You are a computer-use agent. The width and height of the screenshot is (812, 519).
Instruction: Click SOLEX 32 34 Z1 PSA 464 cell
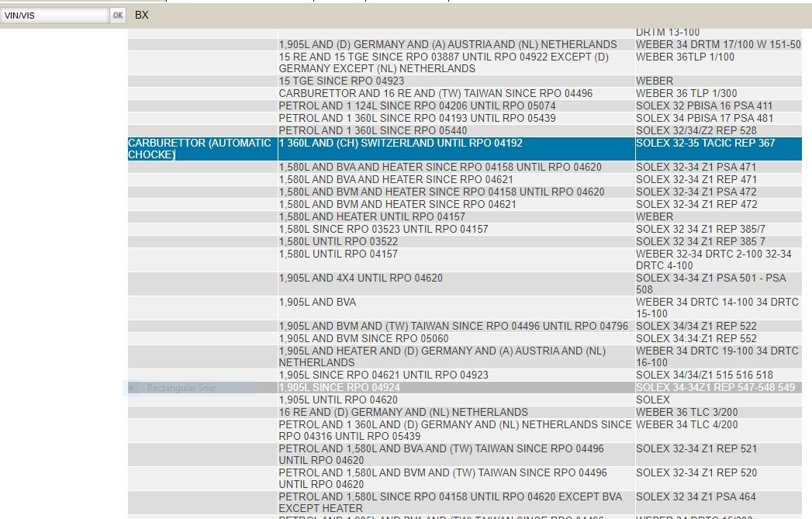click(718, 502)
